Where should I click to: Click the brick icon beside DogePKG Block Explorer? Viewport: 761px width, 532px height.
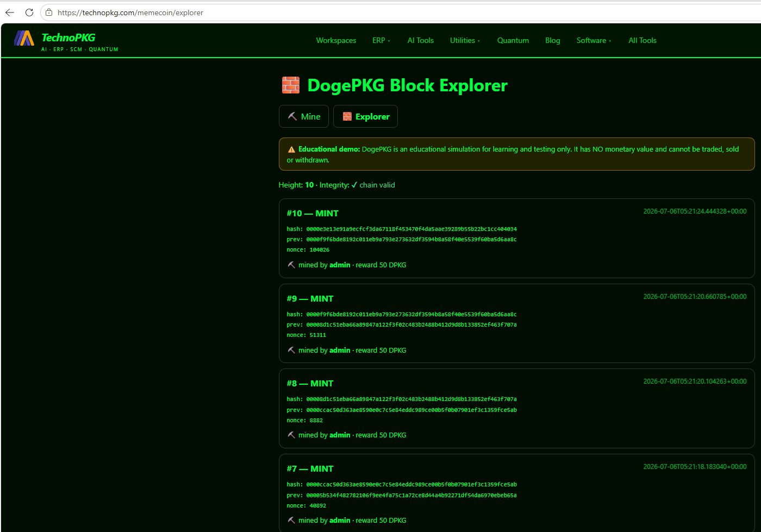pyautogui.click(x=291, y=85)
